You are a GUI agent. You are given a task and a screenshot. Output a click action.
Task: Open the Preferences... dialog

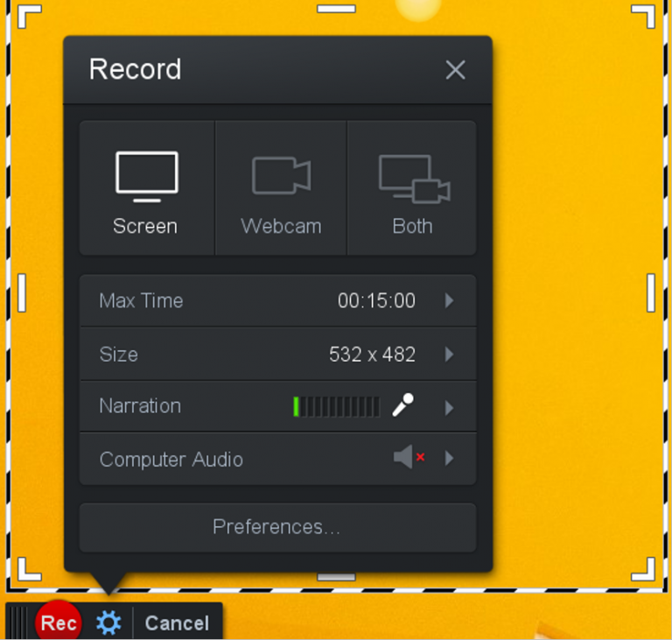pyautogui.click(x=277, y=527)
